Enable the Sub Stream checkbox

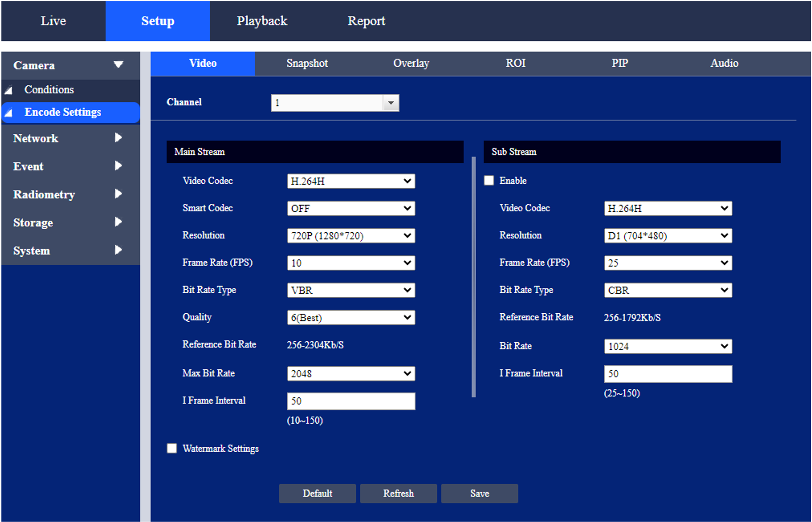[489, 181]
